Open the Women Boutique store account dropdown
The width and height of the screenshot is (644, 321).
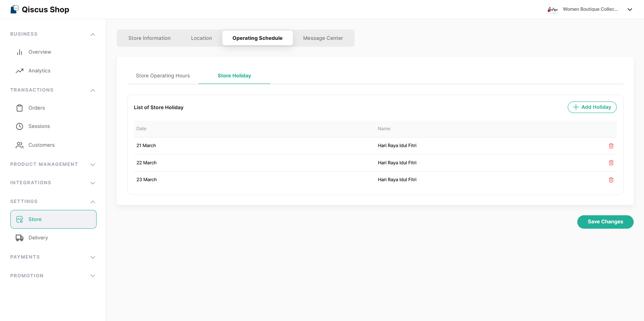click(x=629, y=10)
